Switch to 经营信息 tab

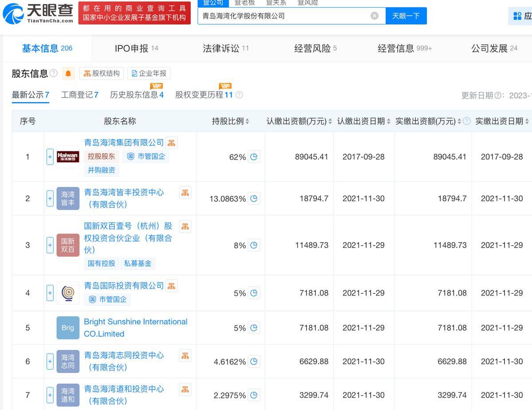coord(405,48)
